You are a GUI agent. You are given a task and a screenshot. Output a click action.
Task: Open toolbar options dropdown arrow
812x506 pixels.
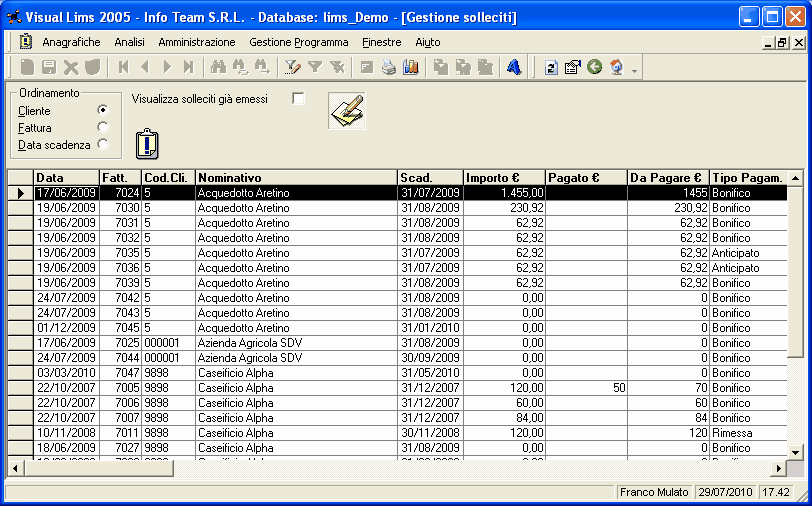[634, 70]
